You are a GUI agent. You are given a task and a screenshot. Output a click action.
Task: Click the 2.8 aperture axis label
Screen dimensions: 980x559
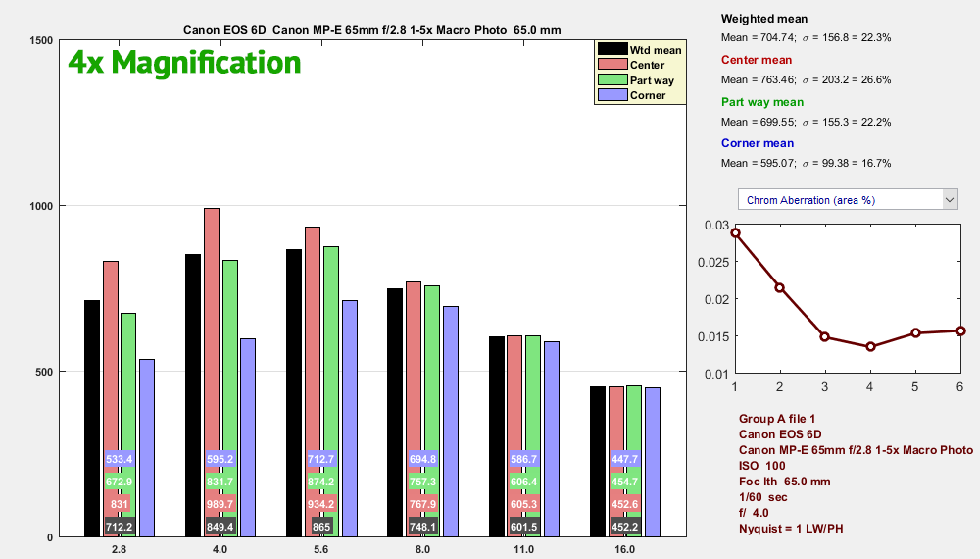click(119, 549)
